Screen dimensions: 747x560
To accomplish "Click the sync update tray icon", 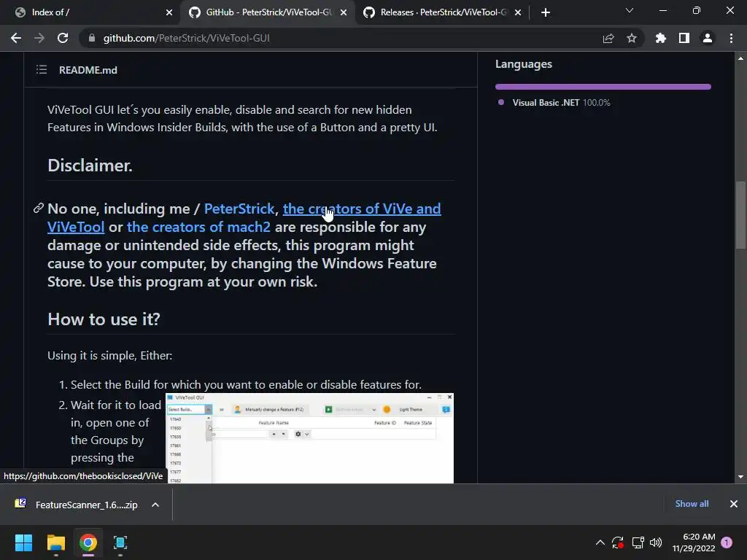I will (618, 542).
